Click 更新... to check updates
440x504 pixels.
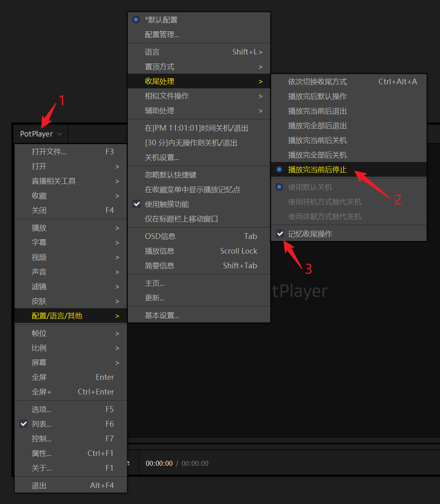[x=155, y=298]
